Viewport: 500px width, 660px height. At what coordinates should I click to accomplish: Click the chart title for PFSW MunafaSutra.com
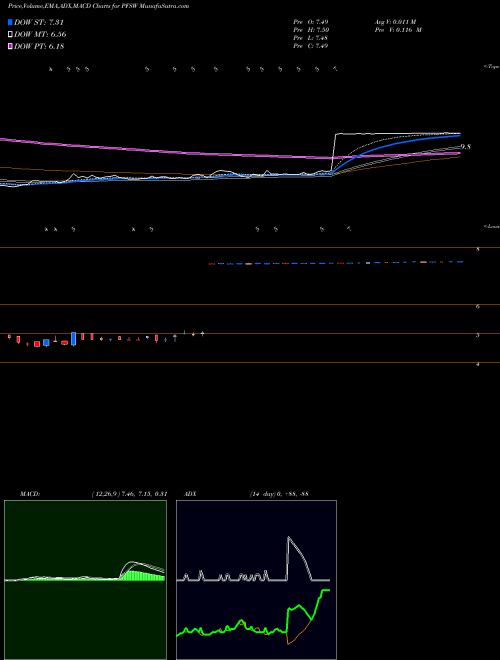98,6
